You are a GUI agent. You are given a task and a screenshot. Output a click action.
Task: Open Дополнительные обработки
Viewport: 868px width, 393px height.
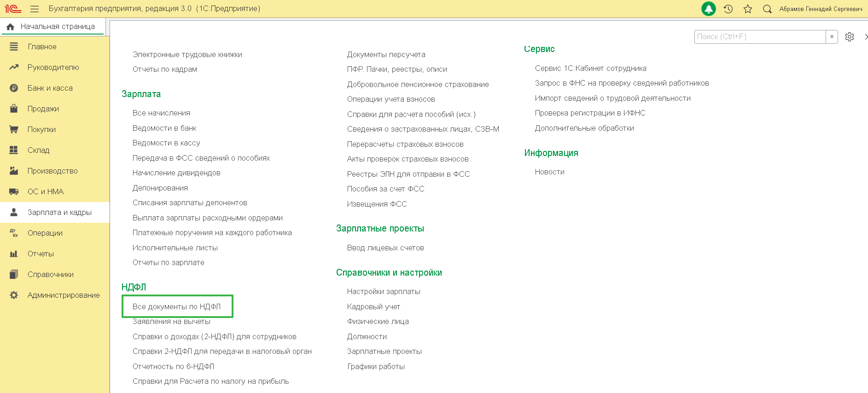pyautogui.click(x=584, y=128)
